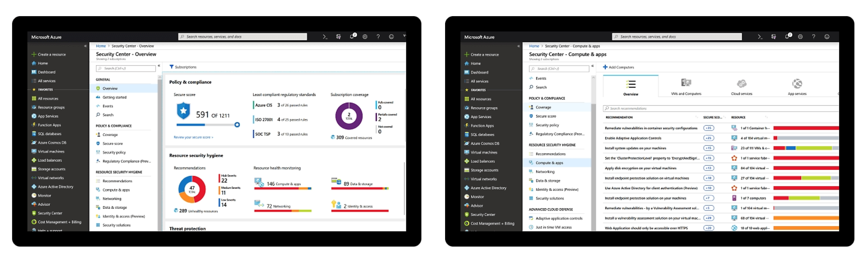The width and height of the screenshot is (868, 262).
Task: Open Storage accounts in left window sidebar
Action: 48,169
